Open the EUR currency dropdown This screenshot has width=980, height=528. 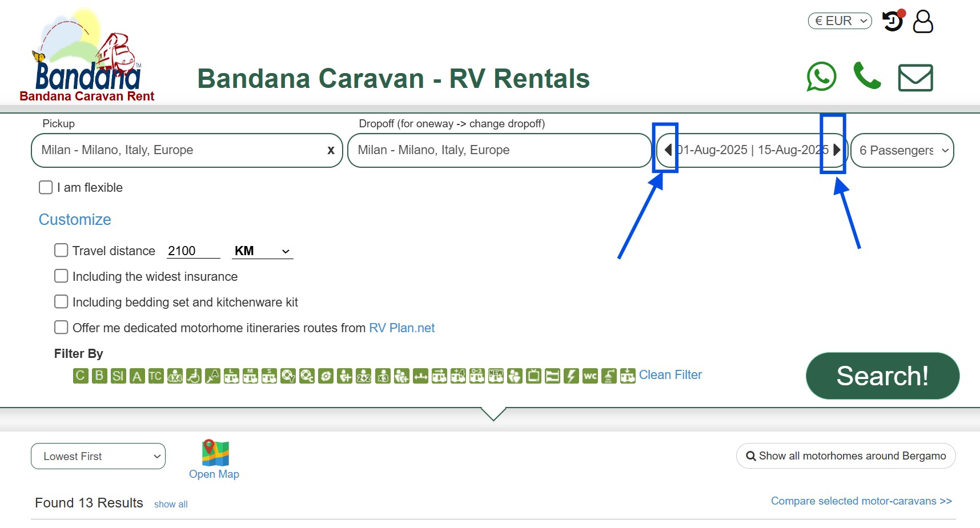pyautogui.click(x=840, y=21)
